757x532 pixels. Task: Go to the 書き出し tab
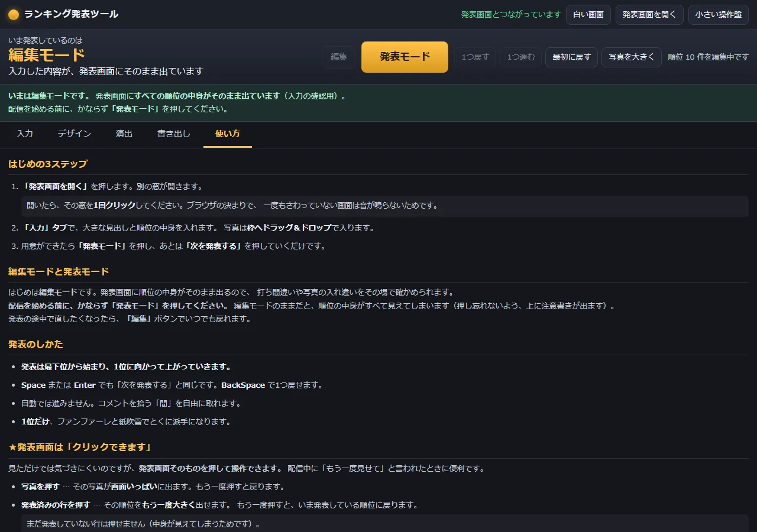click(174, 134)
